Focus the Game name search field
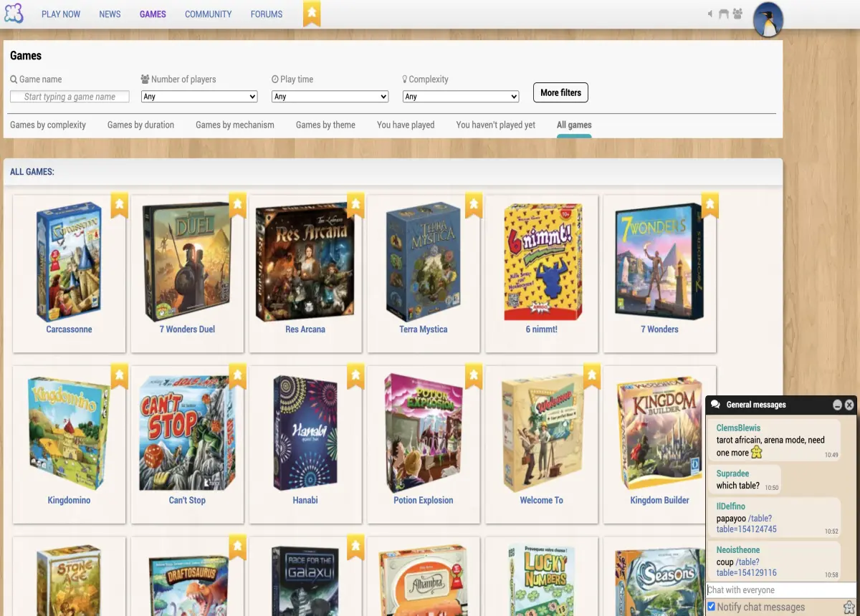 pyautogui.click(x=70, y=97)
